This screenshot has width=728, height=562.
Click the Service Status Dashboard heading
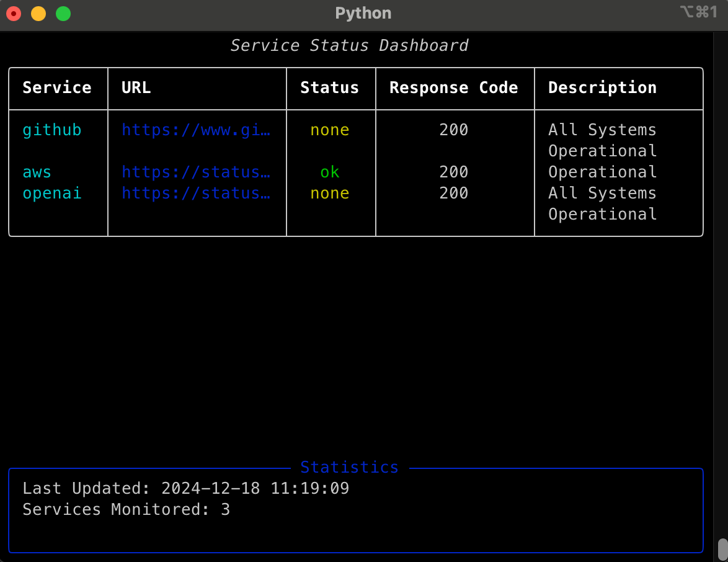pos(349,45)
